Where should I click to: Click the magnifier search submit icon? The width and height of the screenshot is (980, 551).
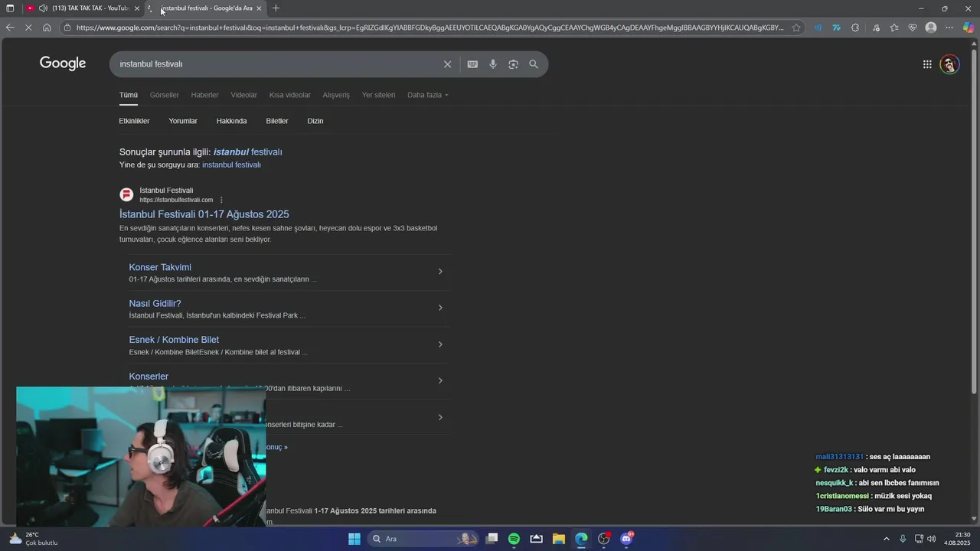point(534,64)
